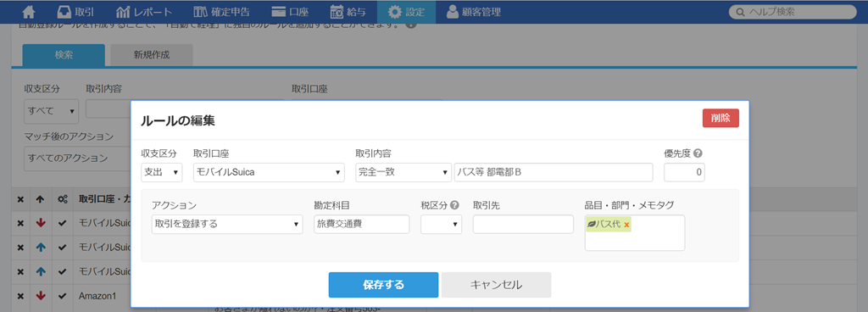Image resolution: width=868 pixels, height=312 pixels.
Task: Click 取引内容 search field behind dialog
Action: tap(108, 109)
